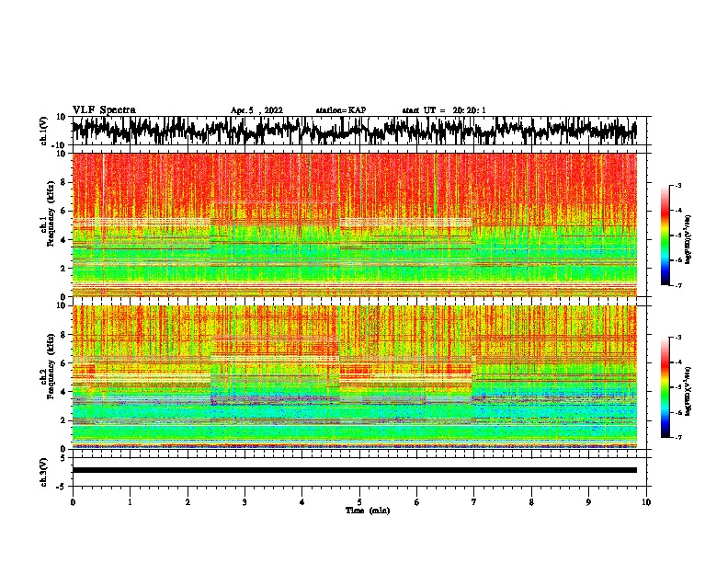The height and width of the screenshot is (563, 728).
Task: Click the ch.2 colorbar log(PSD) unit label
Action: click(x=688, y=391)
